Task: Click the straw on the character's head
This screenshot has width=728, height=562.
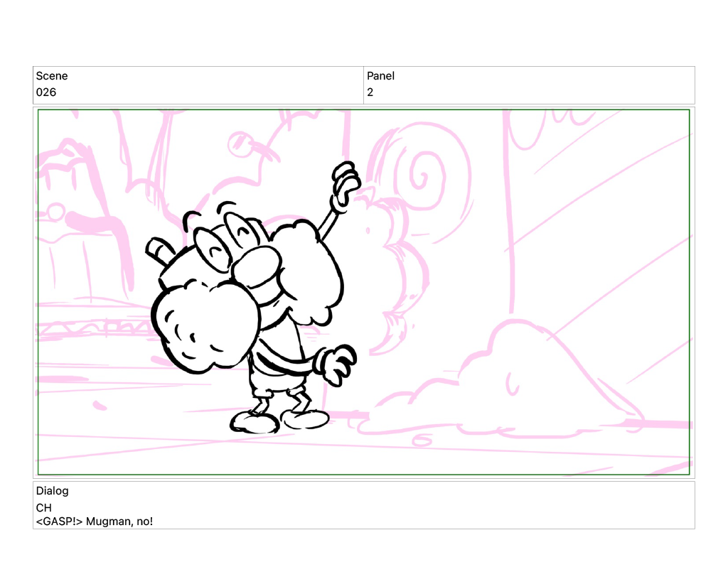Action: pyautogui.click(x=159, y=249)
